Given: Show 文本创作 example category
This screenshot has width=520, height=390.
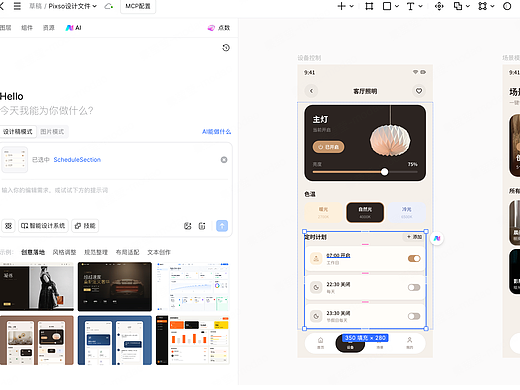Looking at the screenshot, I should (159, 252).
